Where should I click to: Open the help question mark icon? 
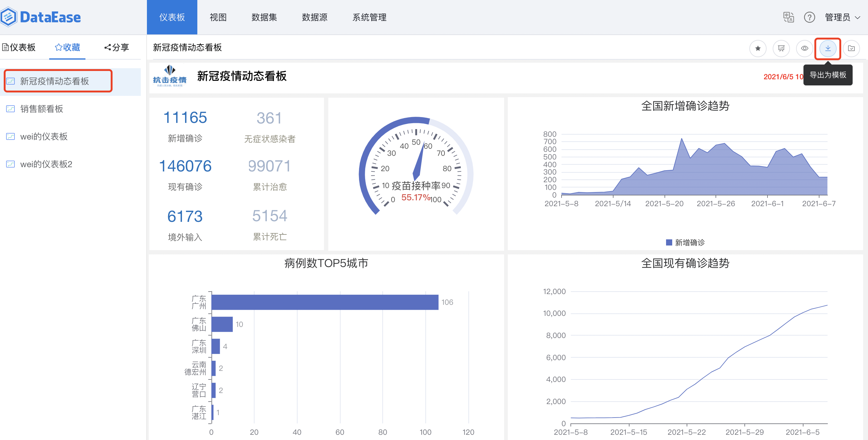pyautogui.click(x=809, y=17)
